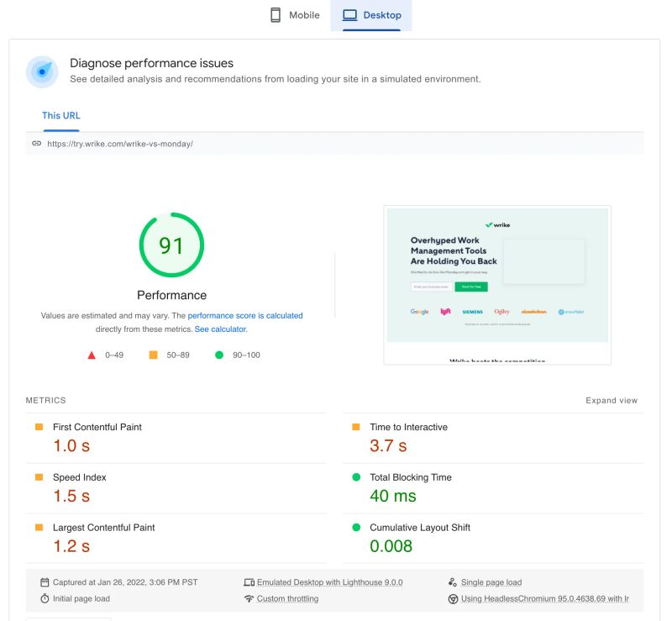The image size is (672, 621).
Task: Click the green circle 90–100 legend icon
Action: coord(219,355)
